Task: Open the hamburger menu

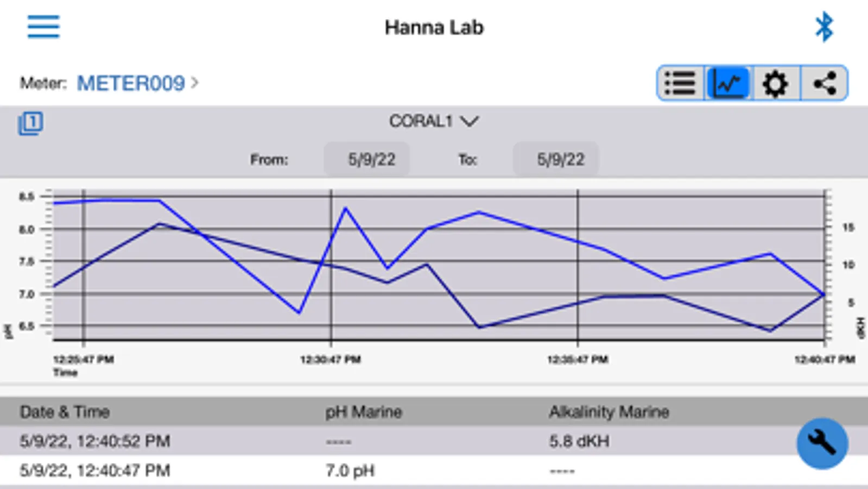Action: pyautogui.click(x=43, y=27)
